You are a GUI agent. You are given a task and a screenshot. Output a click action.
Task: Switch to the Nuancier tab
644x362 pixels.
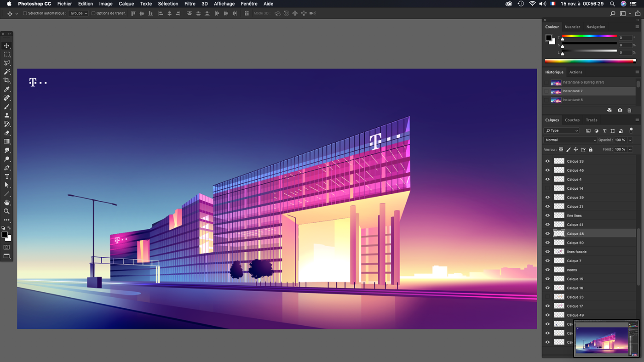pyautogui.click(x=572, y=27)
